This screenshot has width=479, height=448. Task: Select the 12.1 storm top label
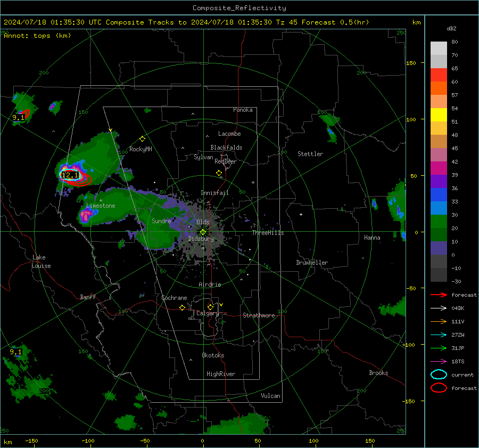pos(70,175)
